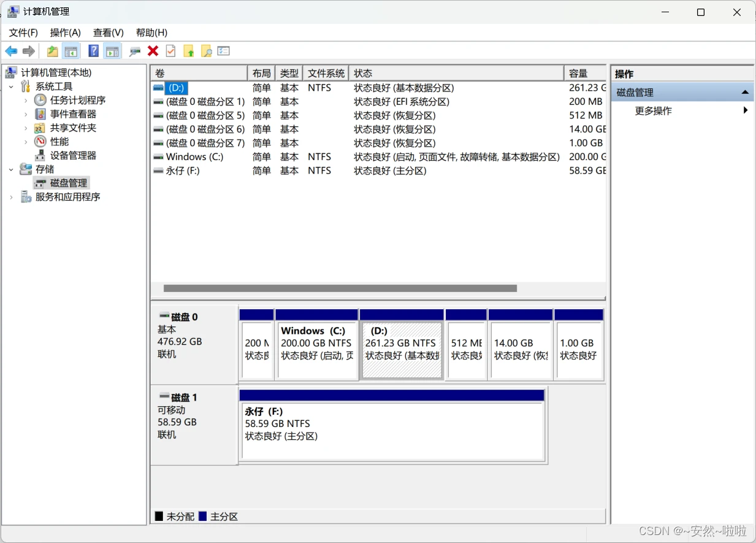Click the horizontal scrollbar of volume list
Screen dimensions: 756x543
340,288
